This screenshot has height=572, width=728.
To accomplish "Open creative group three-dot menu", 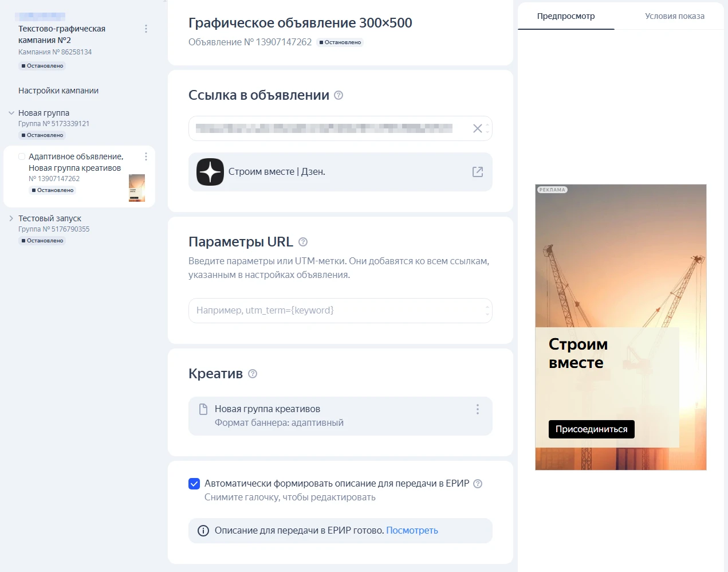I will click(x=478, y=409).
